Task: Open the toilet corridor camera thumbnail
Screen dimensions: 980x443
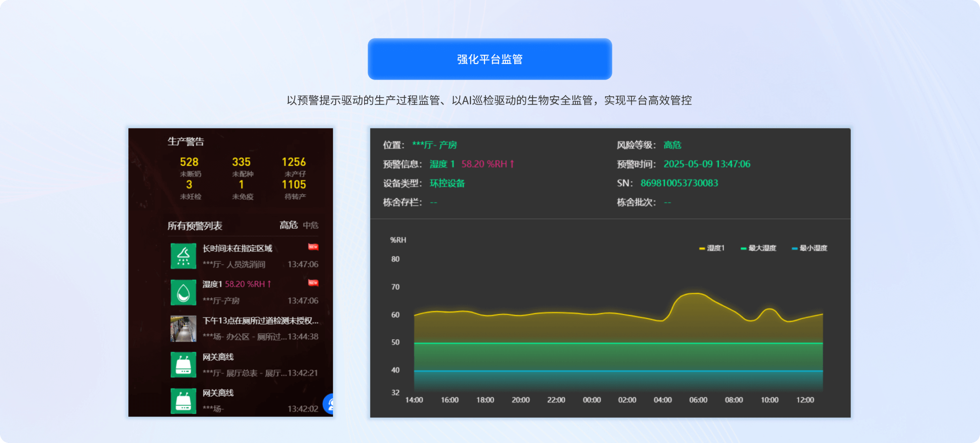Action: click(x=183, y=328)
